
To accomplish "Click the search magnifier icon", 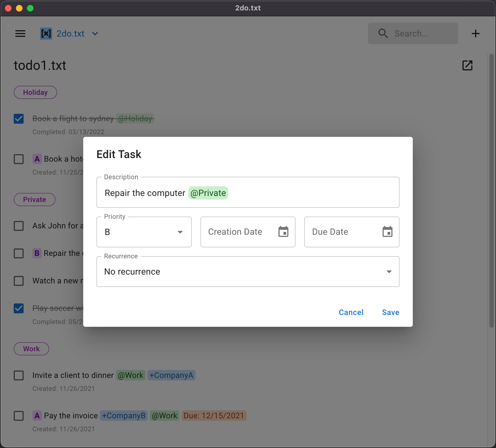I will (383, 34).
